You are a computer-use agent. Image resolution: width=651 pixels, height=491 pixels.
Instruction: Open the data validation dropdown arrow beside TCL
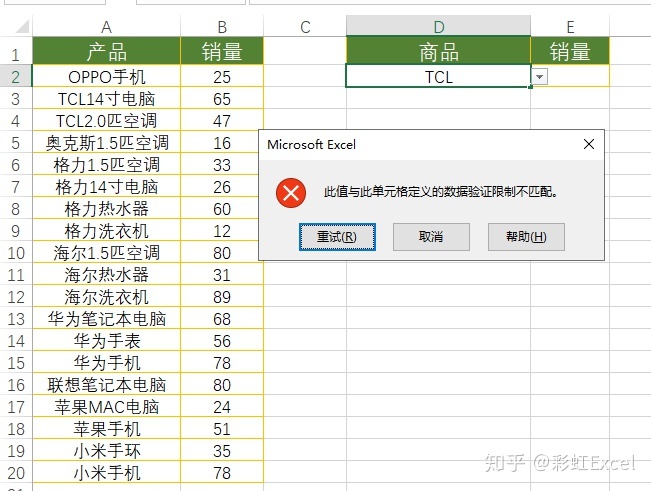tap(539, 77)
